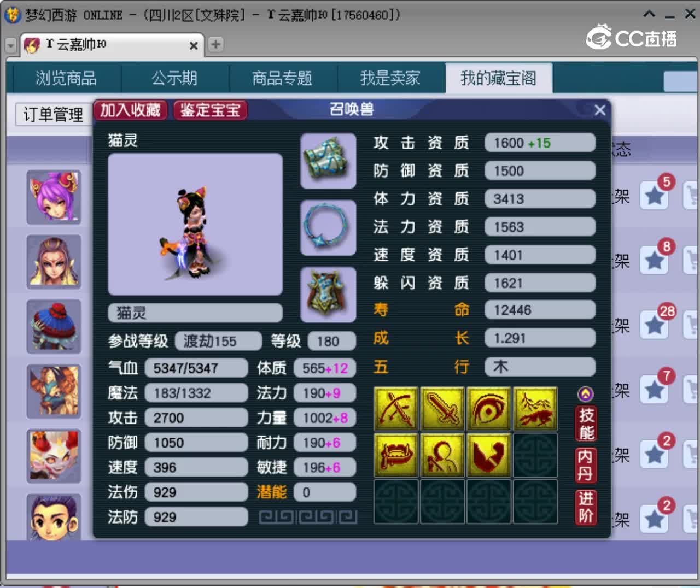Screen dimensions: 700x588
Task: Select the first skill in second row
Action: point(395,455)
